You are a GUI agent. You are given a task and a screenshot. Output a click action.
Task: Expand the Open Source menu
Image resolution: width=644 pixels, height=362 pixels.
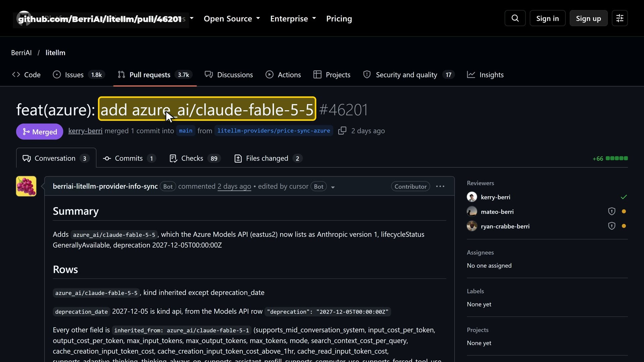[x=232, y=18]
